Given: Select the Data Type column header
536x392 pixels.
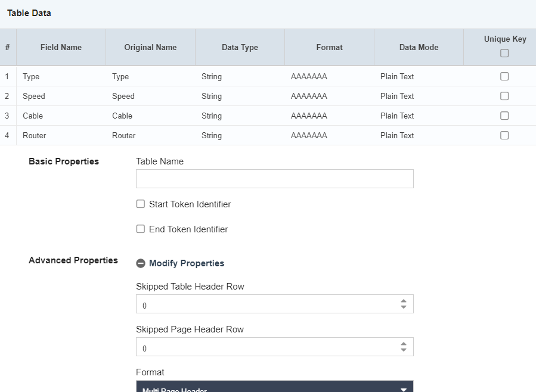Looking at the screenshot, I should [240, 47].
